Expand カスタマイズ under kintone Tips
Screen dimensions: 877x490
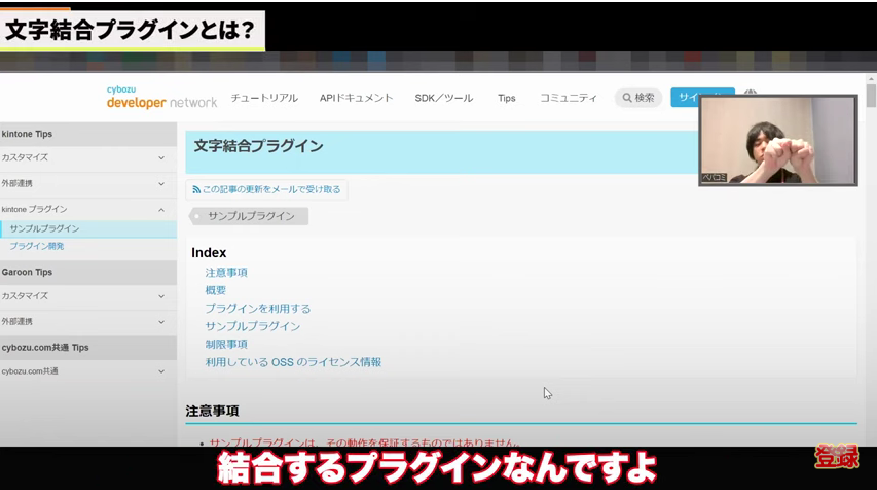pos(88,158)
